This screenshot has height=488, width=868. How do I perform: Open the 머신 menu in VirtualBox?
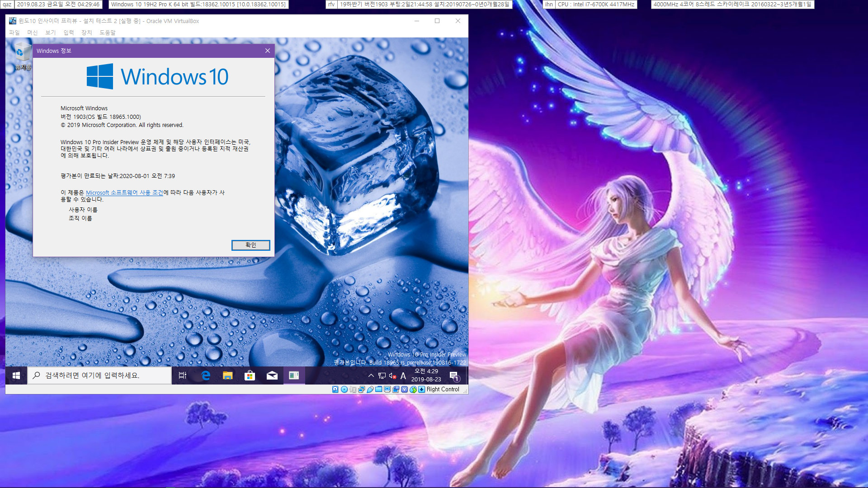33,33
